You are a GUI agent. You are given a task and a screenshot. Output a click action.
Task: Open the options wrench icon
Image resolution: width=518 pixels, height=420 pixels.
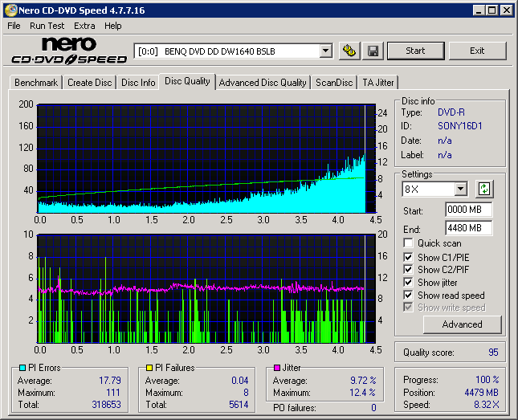tap(349, 51)
